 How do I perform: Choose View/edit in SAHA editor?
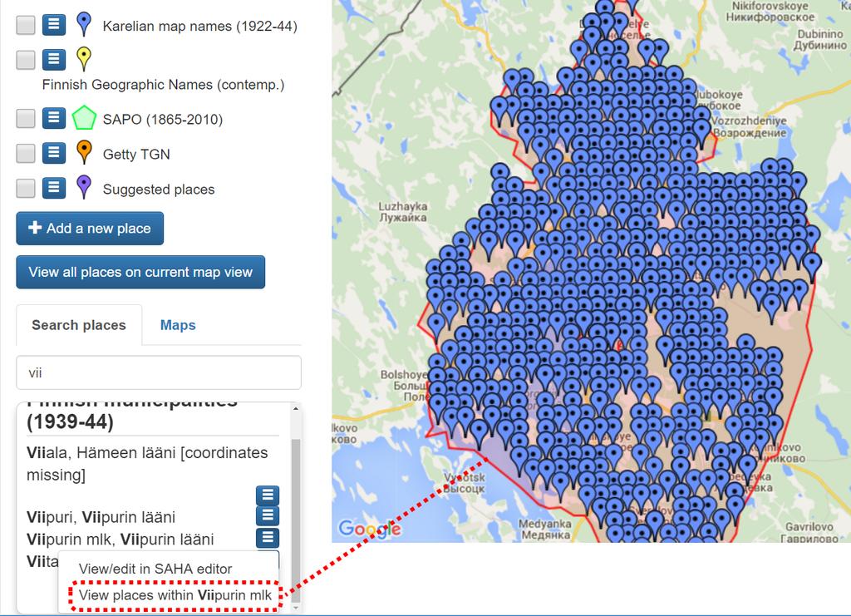[155, 569]
